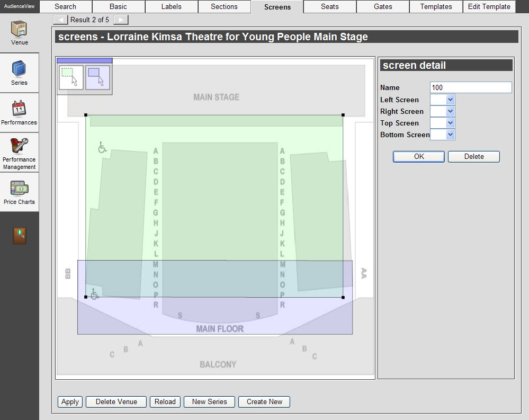Viewport: 529px width, 420px height.
Task: Switch to the Screens tab
Action: point(277,7)
